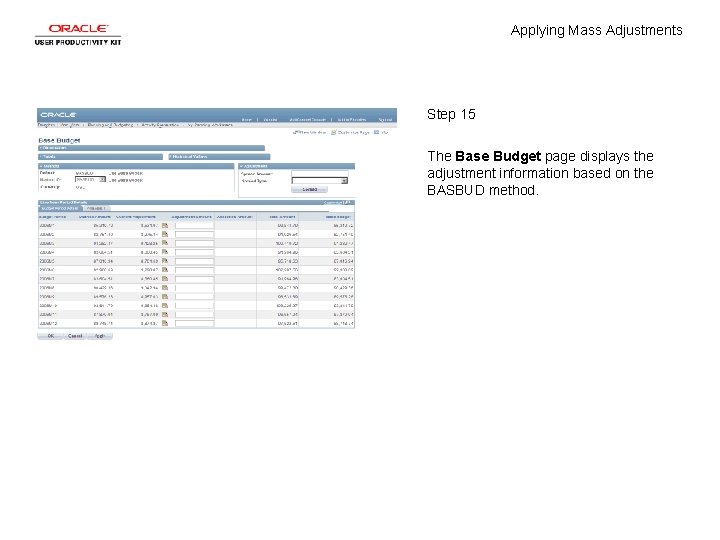This screenshot has width=720, height=540.
Task: Collapse the Adjustment section header
Action: [x=296, y=166]
